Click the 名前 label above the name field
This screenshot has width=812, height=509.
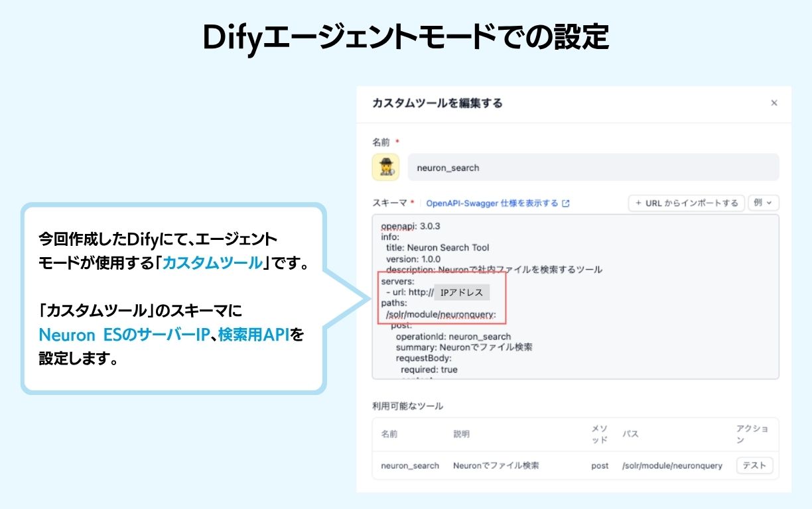[381, 142]
